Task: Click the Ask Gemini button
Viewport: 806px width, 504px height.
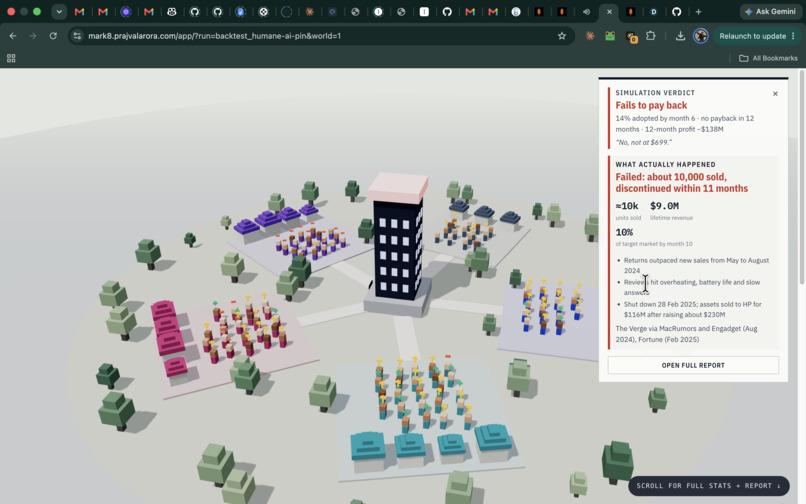Action: click(770, 11)
